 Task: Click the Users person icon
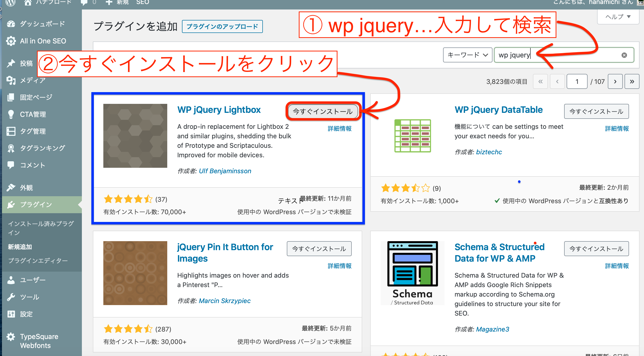11,280
